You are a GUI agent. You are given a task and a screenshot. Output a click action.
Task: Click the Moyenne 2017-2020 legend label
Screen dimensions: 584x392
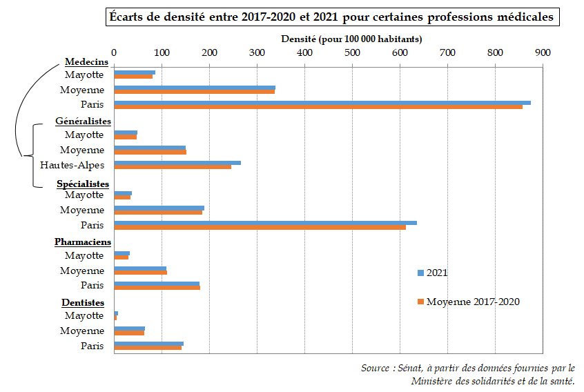pos(473,302)
